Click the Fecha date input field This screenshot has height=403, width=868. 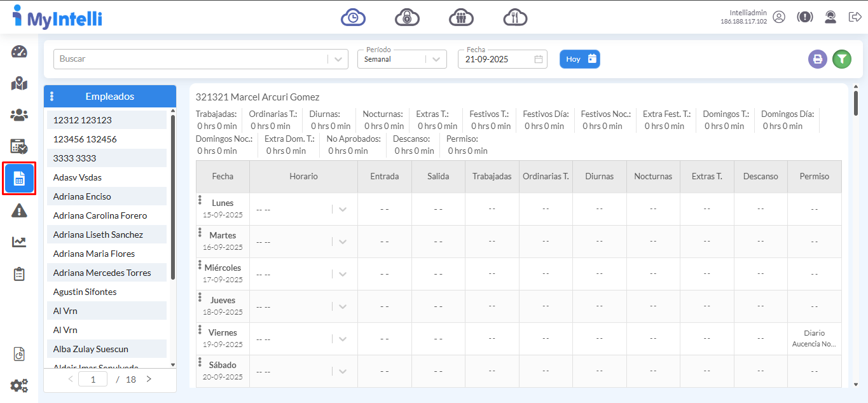[x=497, y=59]
